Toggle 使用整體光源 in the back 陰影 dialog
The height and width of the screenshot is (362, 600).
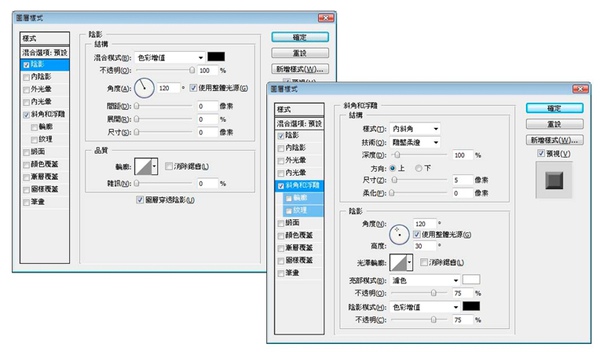194,88
